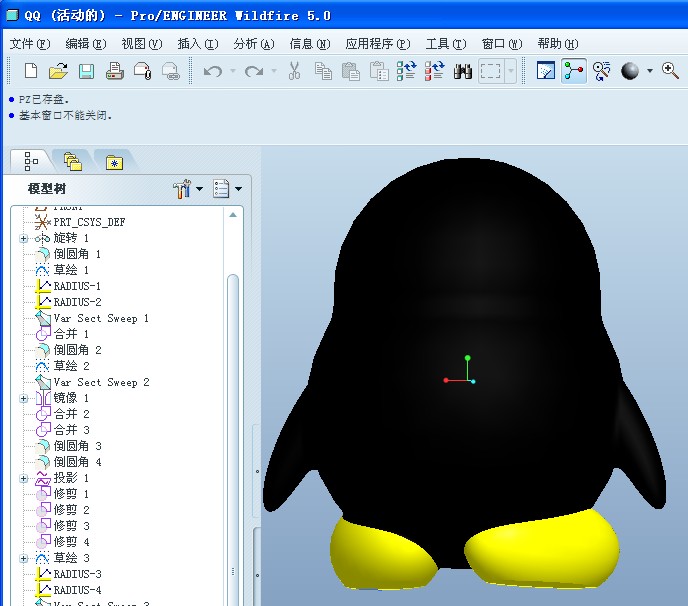Open Paste Special icon
This screenshot has width=688, height=606.
pos(379,71)
